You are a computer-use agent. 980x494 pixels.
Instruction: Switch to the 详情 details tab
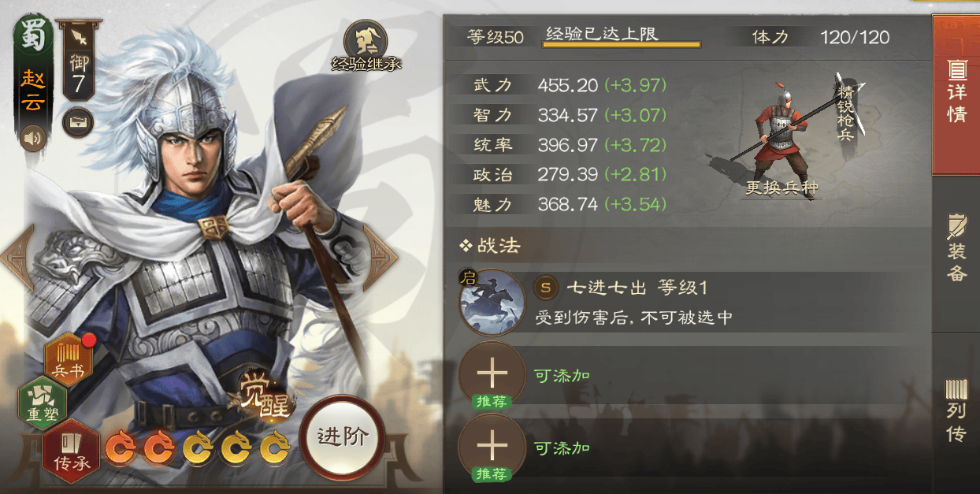[956, 96]
